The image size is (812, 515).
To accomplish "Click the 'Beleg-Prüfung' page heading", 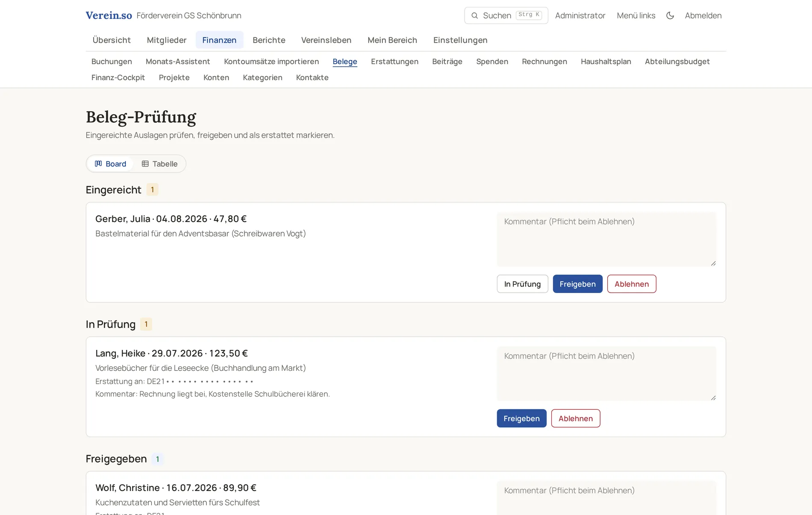I will [141, 117].
